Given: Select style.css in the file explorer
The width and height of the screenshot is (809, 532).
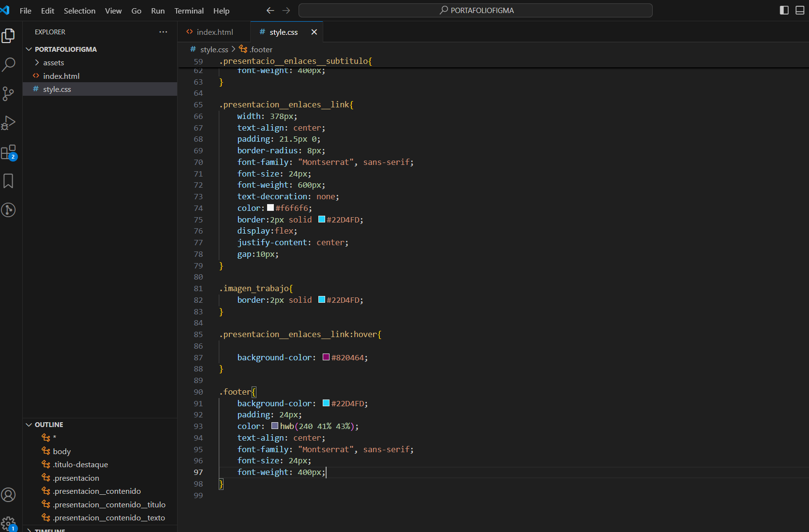Looking at the screenshot, I should [100, 89].
